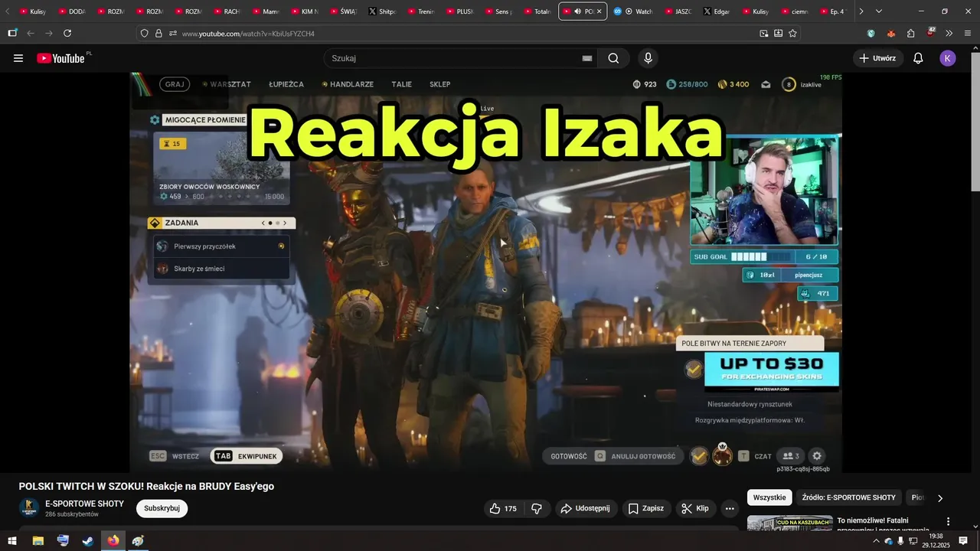Open green shield extension in toolbar
Image resolution: width=980 pixels, height=551 pixels.
871,34
